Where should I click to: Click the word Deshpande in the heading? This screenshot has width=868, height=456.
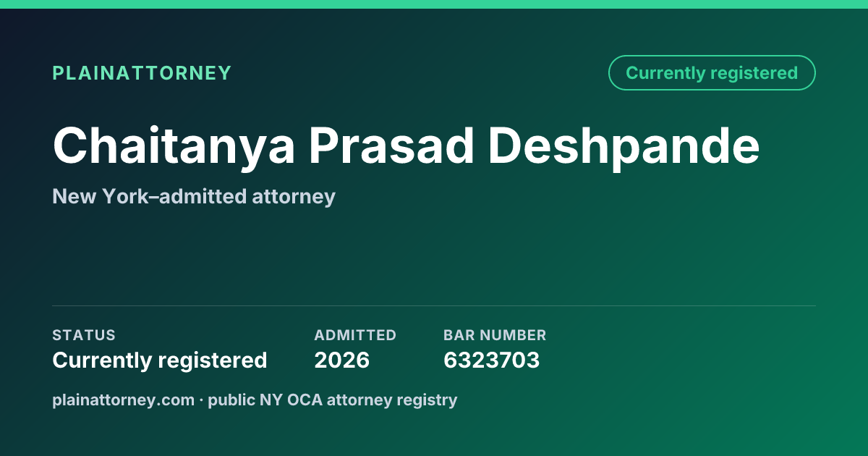(x=624, y=147)
